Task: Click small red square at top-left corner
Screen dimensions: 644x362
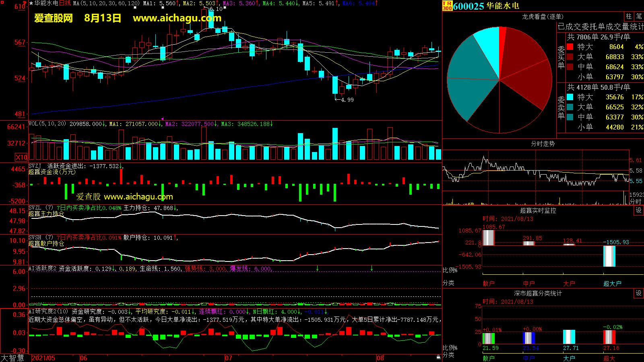Action: [25, 2]
